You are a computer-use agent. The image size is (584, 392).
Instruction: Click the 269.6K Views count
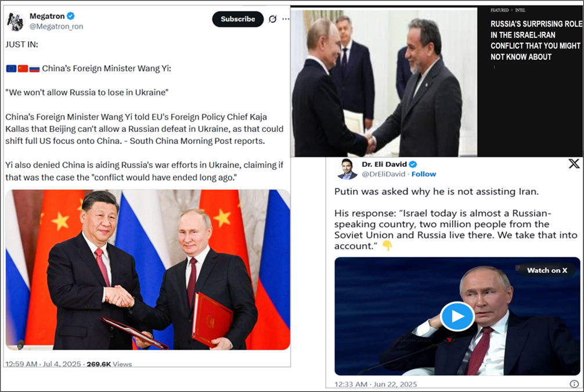[109, 364]
